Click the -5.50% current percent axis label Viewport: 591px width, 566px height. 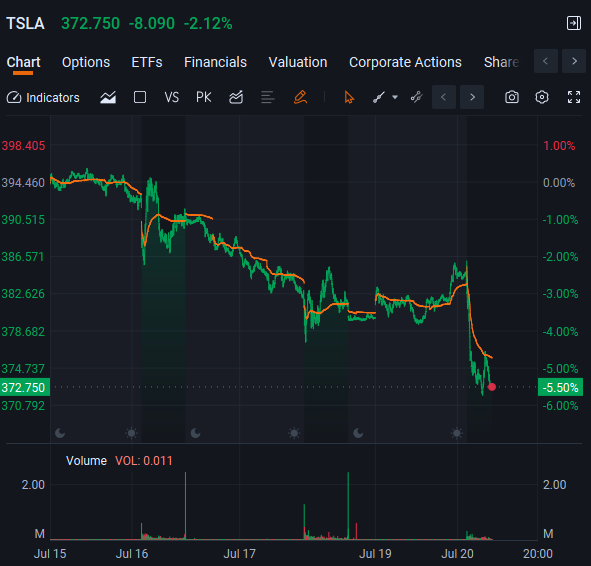click(x=560, y=387)
